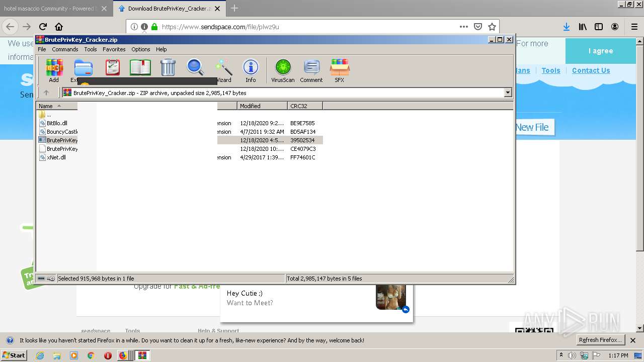
Task: Select Download BrutePrivKey_Cracker tab
Action: point(170,9)
